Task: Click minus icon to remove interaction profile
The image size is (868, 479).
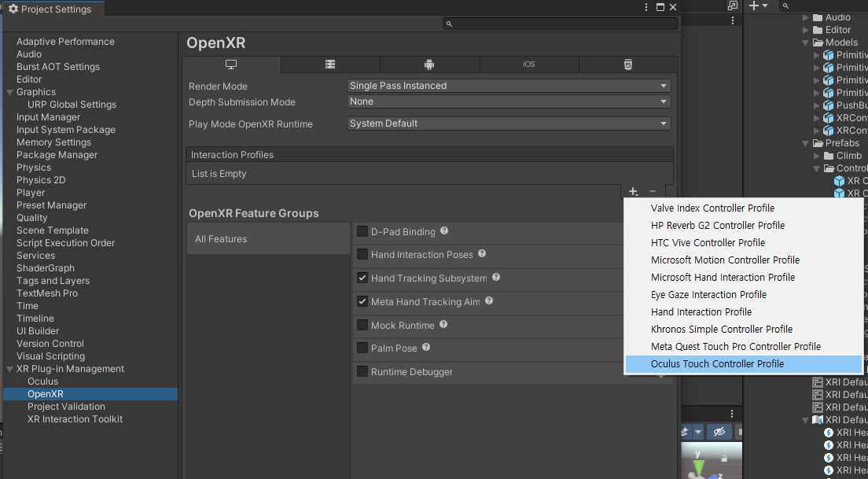Action: (653, 192)
